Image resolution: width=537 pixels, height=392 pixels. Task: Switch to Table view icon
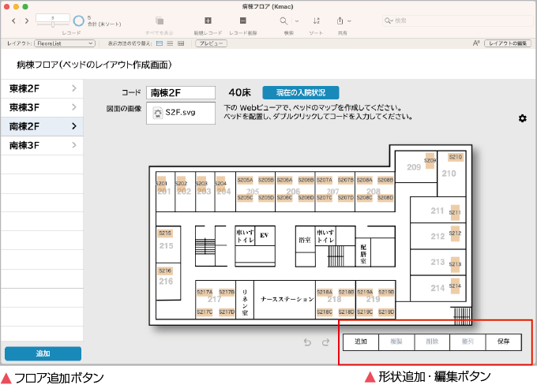point(181,43)
